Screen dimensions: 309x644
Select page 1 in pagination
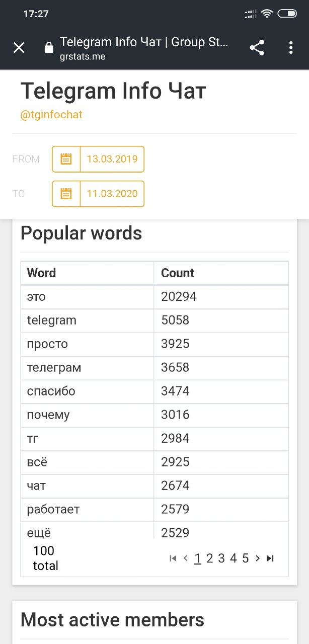pyautogui.click(x=198, y=558)
